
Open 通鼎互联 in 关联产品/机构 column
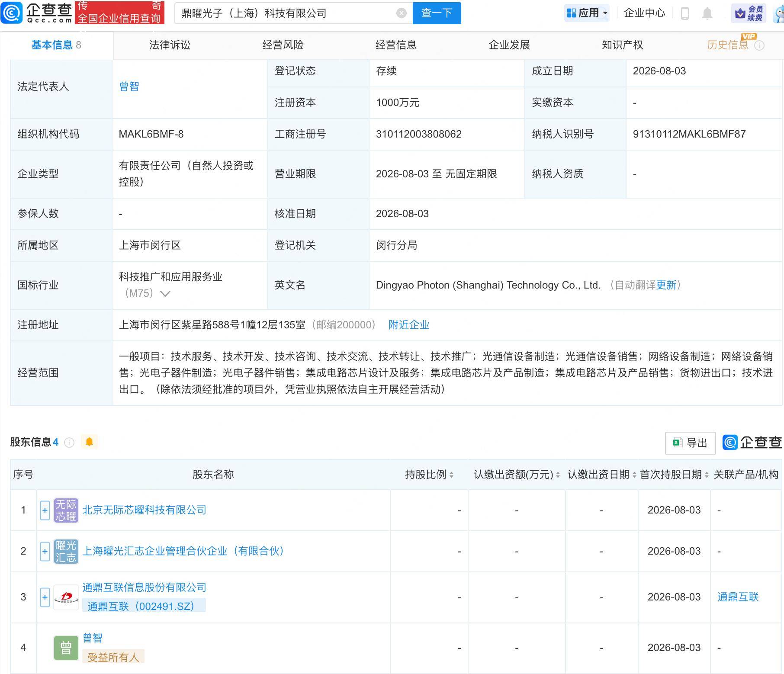coord(738,597)
